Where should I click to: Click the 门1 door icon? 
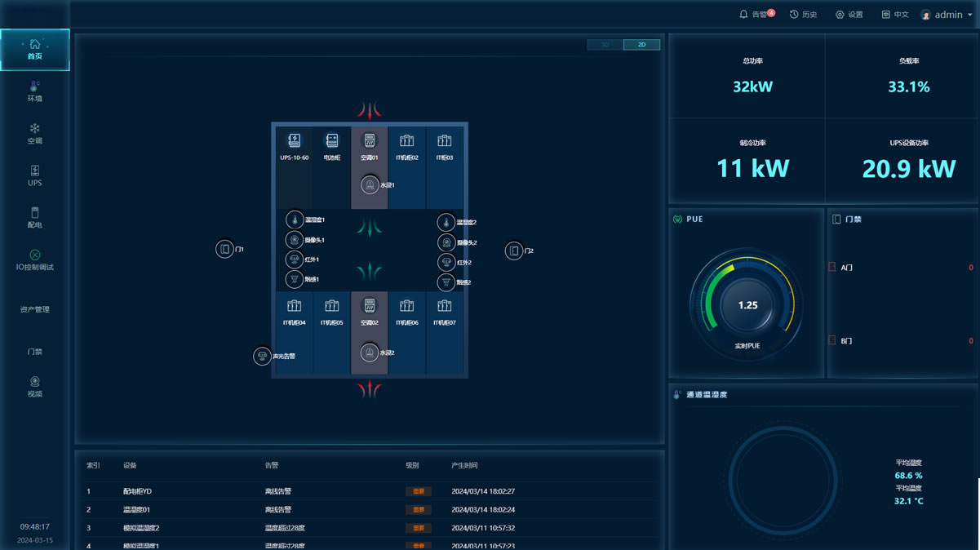tap(224, 249)
